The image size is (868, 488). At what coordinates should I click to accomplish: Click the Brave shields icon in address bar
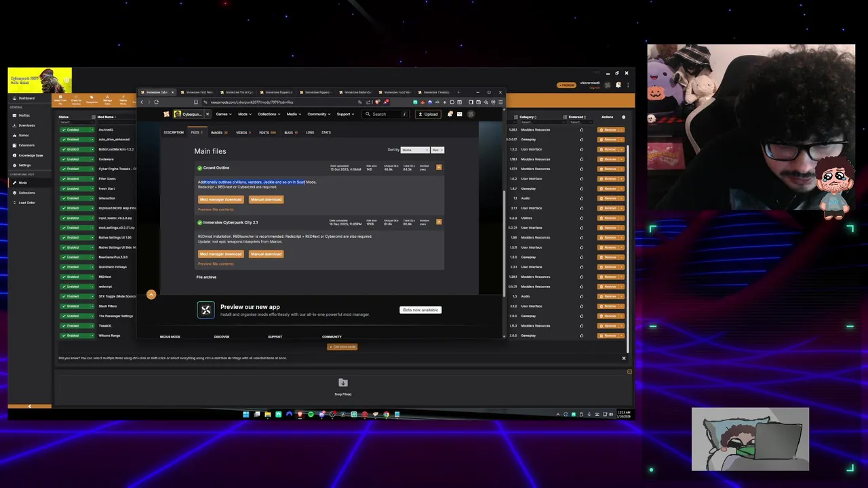(378, 102)
